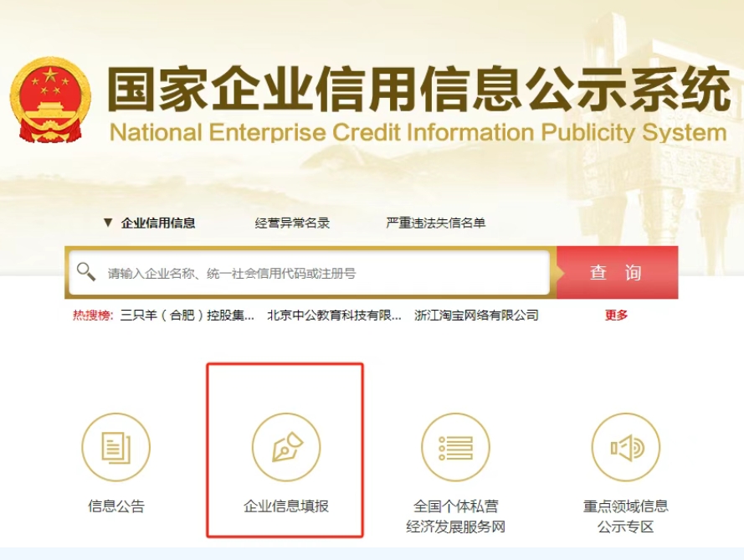Select the triangle marker beside 企业信息
This screenshot has height=560, width=744.
point(108,222)
